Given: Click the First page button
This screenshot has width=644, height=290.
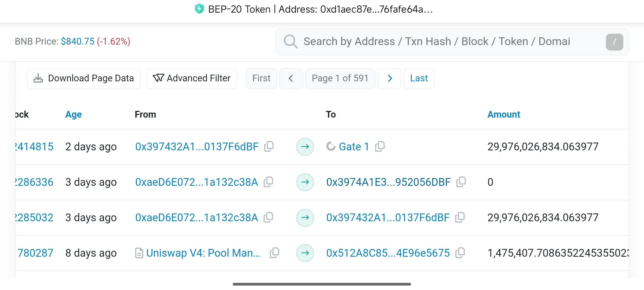Looking at the screenshot, I should click(261, 78).
